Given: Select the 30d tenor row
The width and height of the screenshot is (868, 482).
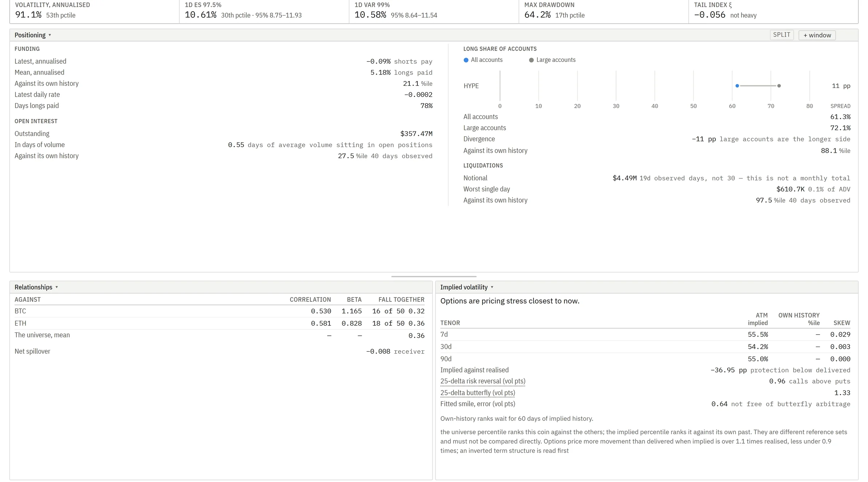Looking at the screenshot, I should 645,347.
